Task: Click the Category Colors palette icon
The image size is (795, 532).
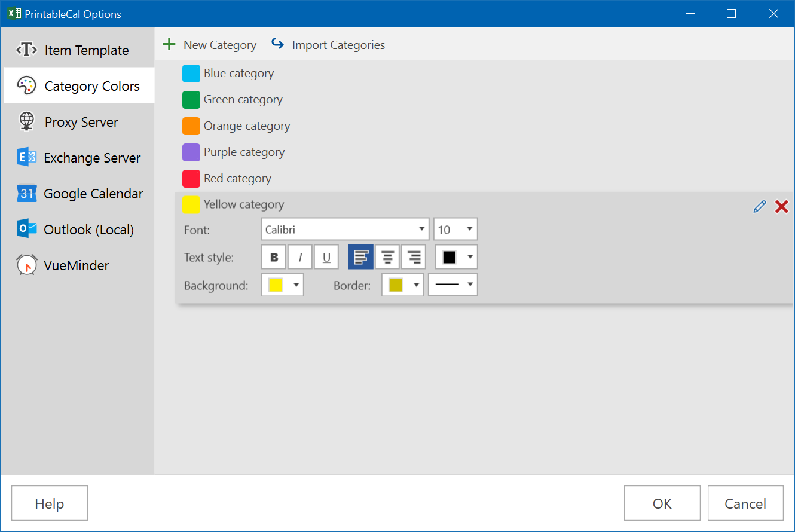Action: coord(27,86)
